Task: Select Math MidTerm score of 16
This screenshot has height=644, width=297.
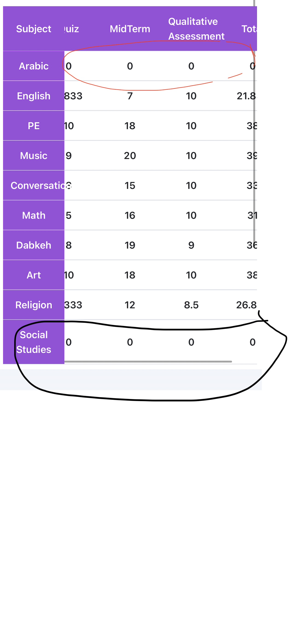Action: coord(130,215)
